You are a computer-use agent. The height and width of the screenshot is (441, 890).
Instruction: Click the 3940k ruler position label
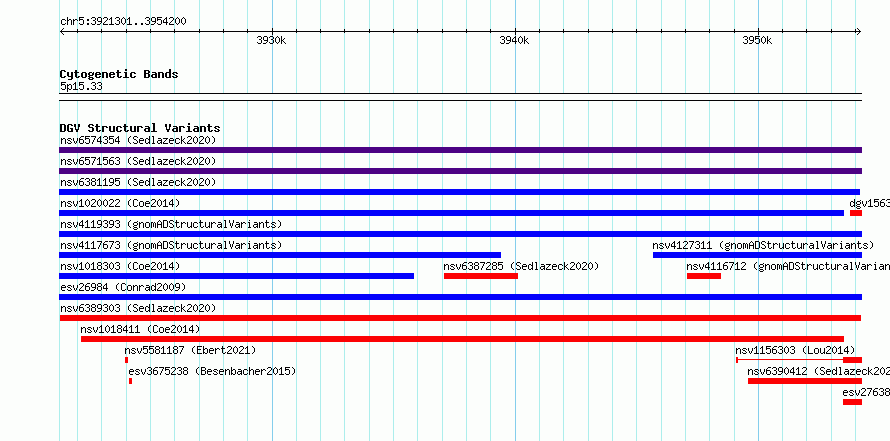click(514, 40)
